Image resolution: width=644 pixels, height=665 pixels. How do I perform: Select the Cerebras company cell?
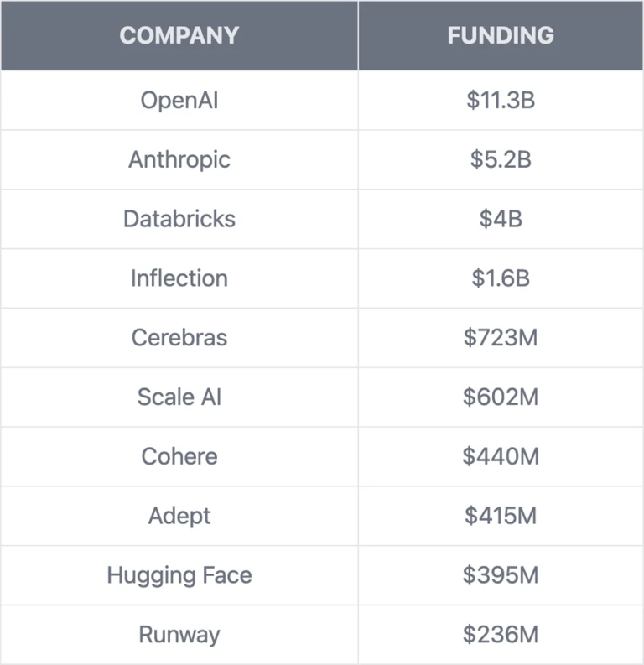[x=179, y=338]
